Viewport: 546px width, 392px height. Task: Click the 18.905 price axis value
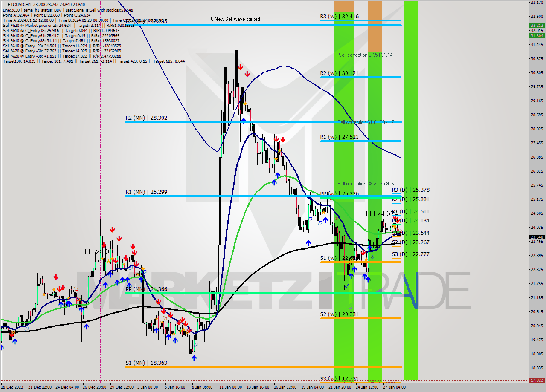[x=536, y=354]
